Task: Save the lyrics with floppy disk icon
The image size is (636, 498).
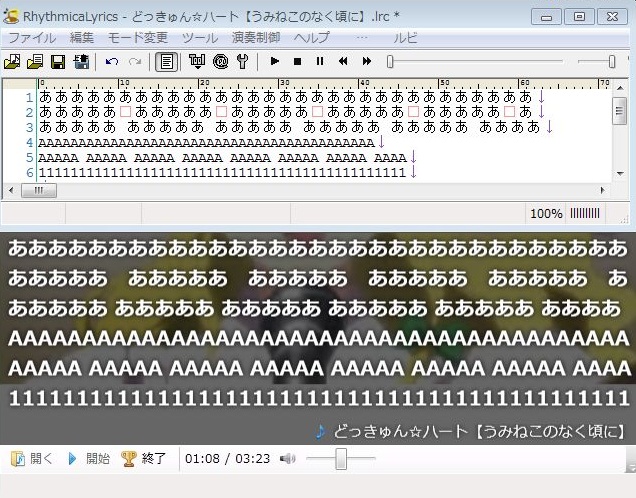Action: pos(58,62)
